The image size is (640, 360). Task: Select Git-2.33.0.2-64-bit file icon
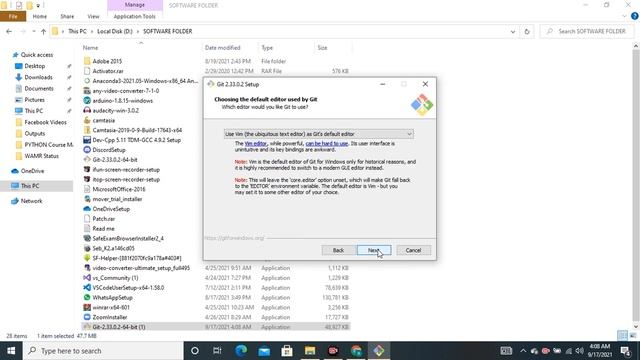click(87, 160)
